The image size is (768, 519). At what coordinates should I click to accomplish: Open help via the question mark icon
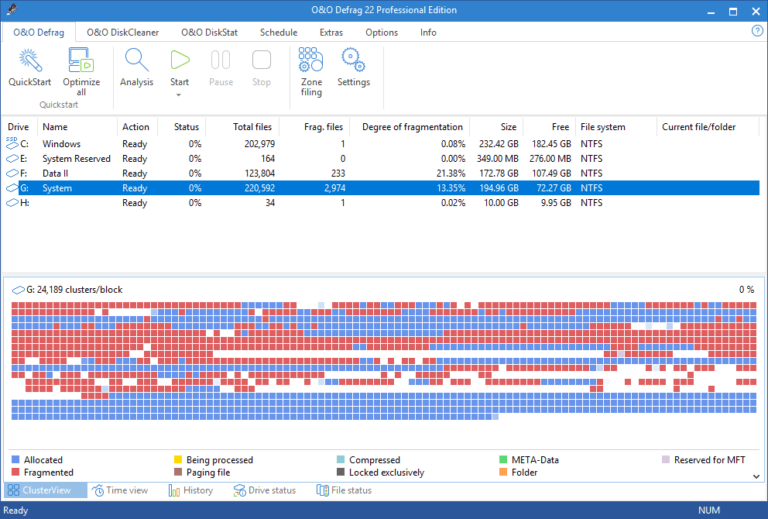coord(757,31)
